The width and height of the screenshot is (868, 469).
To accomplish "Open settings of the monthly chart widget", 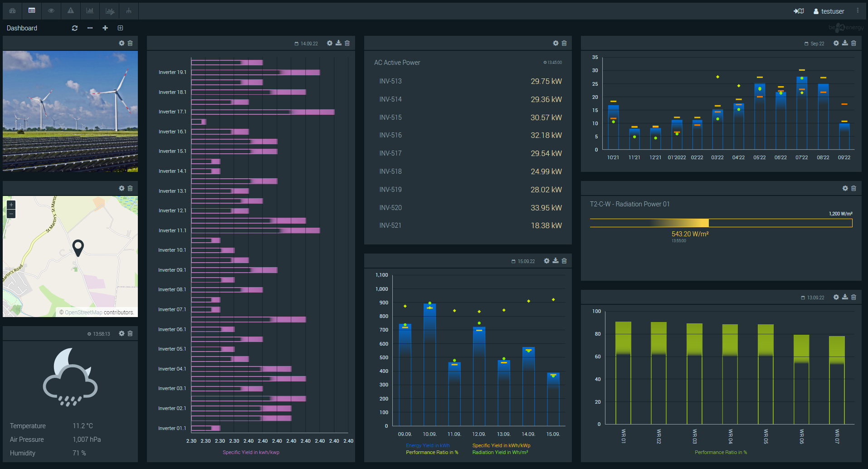I will tap(836, 43).
